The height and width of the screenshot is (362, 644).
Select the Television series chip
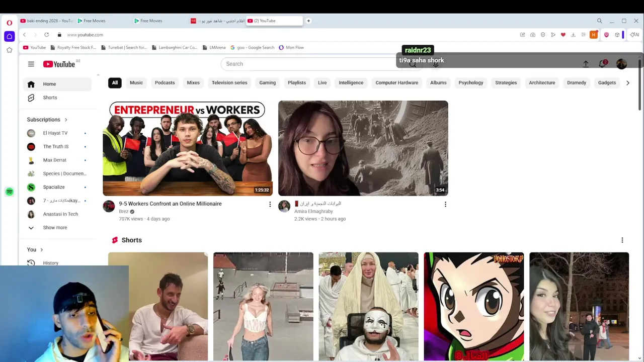pyautogui.click(x=229, y=82)
